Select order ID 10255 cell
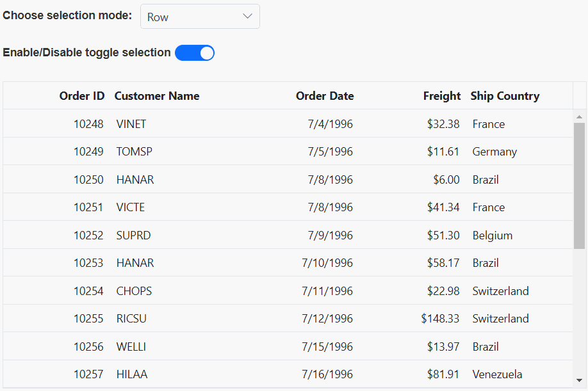Viewport: 588px width, 391px height. [x=88, y=319]
